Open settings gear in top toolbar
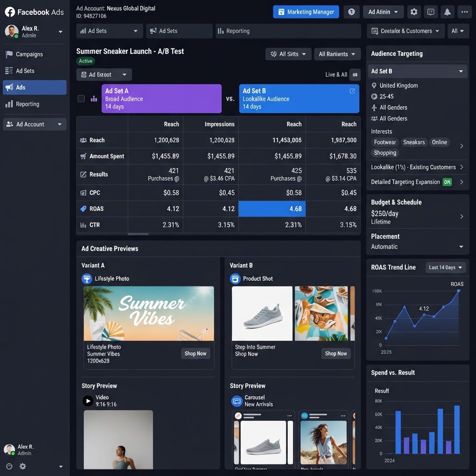The width and height of the screenshot is (476, 476). coord(413,12)
